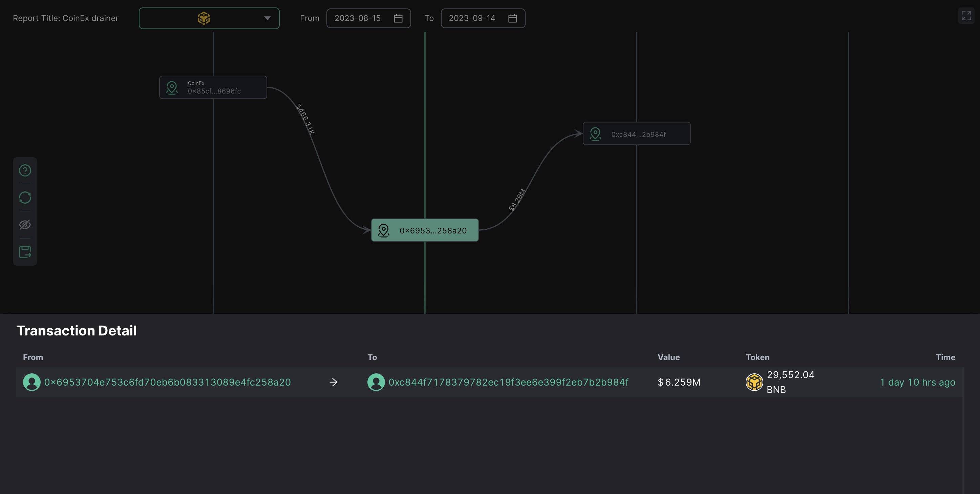
Task: Open the BNB chain selector dropdown
Action: (x=209, y=18)
